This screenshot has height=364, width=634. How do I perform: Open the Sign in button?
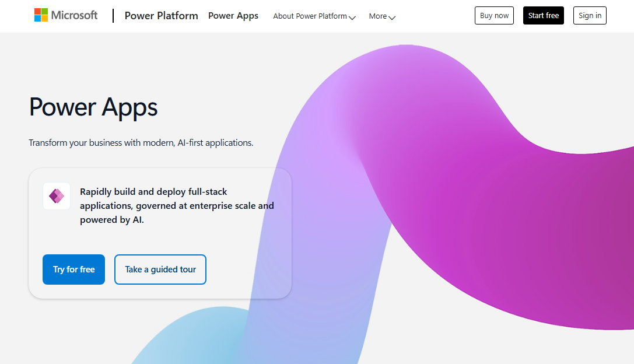click(590, 15)
